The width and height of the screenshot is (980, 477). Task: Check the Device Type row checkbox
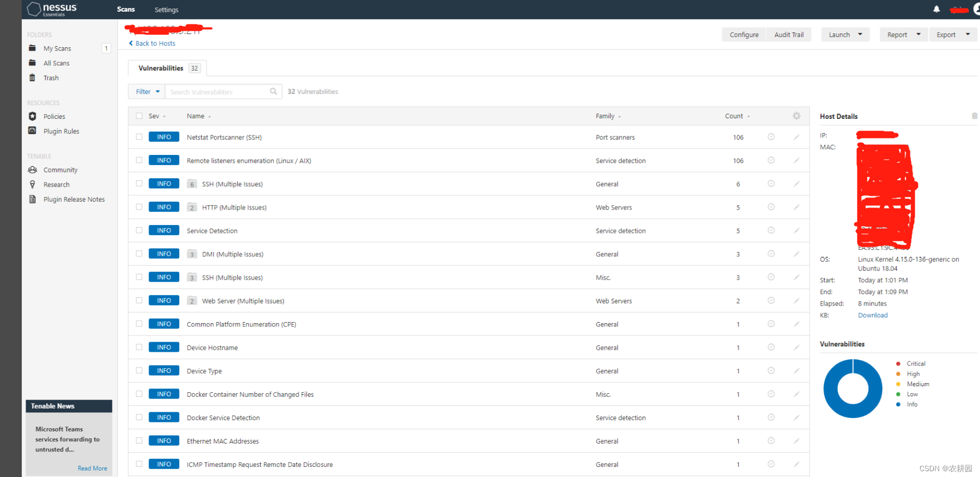click(139, 370)
